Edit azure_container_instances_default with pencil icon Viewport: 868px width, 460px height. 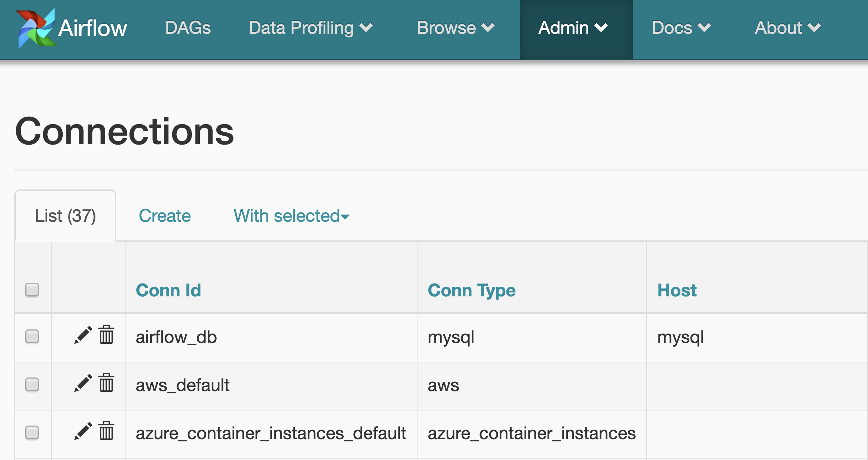83,431
